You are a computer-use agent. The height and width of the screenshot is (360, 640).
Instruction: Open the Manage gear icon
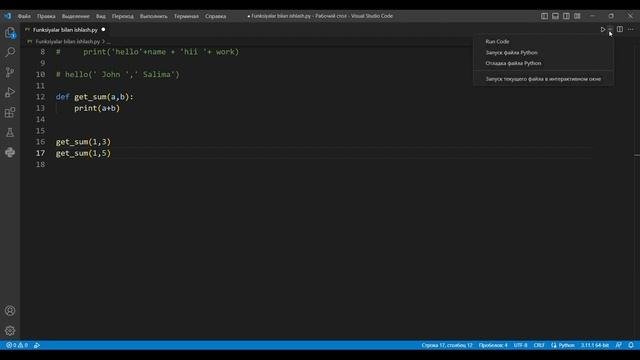[10, 331]
